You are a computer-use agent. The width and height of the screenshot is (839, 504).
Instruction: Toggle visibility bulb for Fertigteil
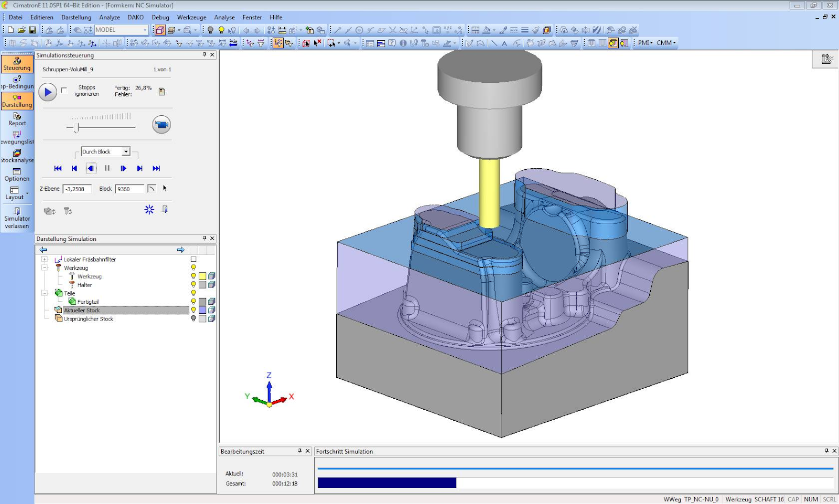pyautogui.click(x=193, y=302)
